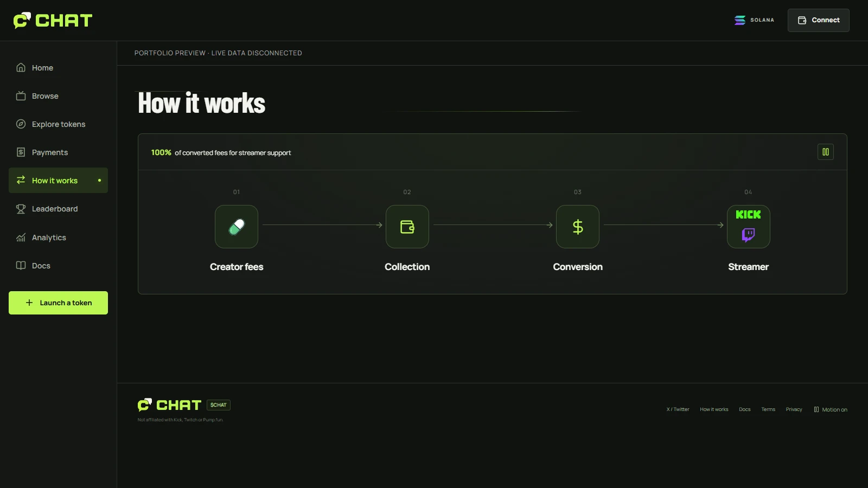Click the 100% converted fees text
Viewport: 868px width, 488px height.
tap(221, 152)
